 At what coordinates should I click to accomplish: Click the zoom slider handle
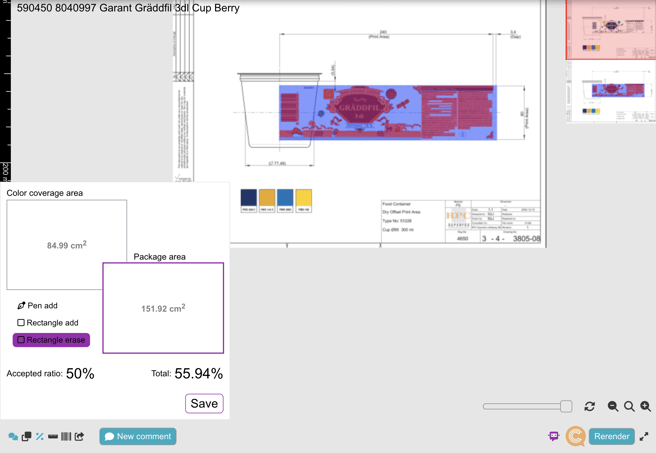coord(566,407)
